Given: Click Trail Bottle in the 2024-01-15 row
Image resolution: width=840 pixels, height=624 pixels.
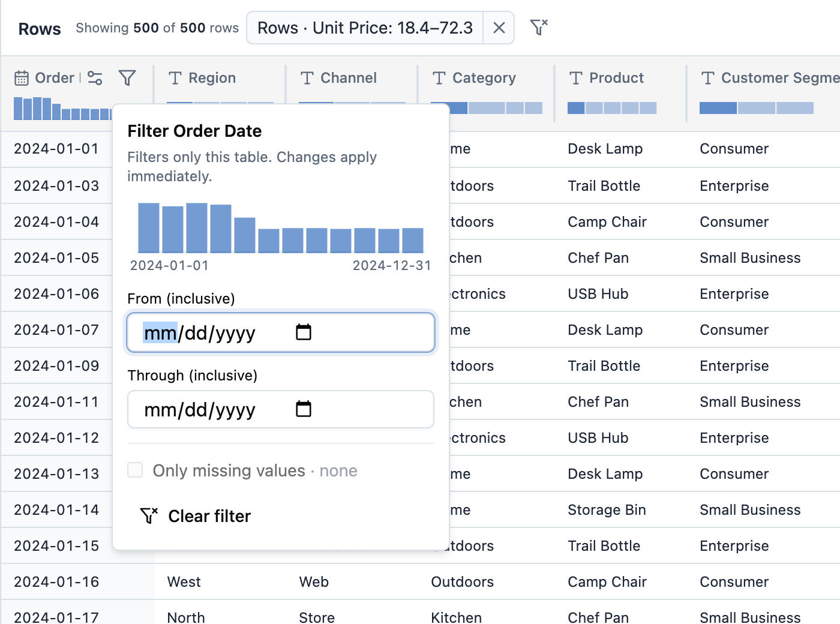Looking at the screenshot, I should tap(604, 546).
